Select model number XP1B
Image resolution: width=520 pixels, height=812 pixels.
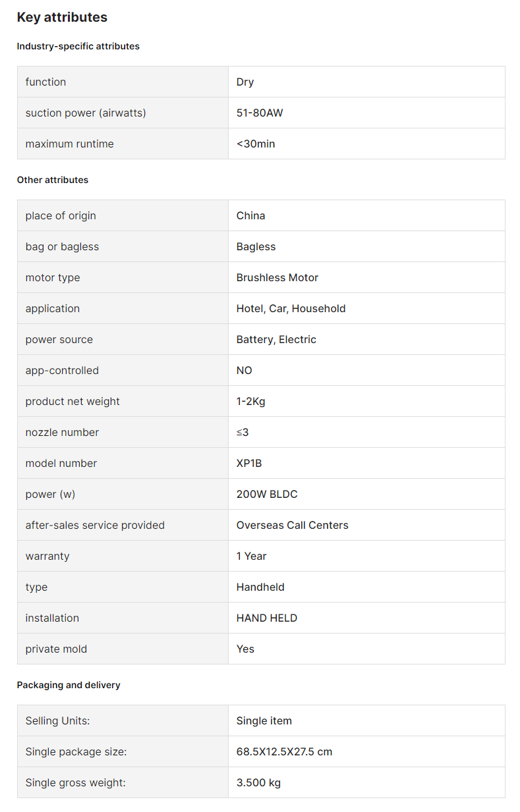tap(249, 464)
